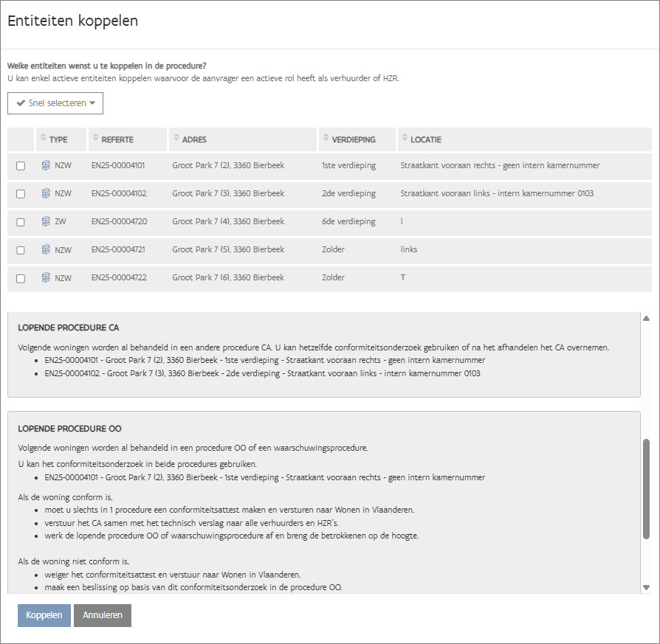This screenshot has height=644, width=660.
Task: Click building icon for EN25-00004721 row
Action: coord(46,250)
